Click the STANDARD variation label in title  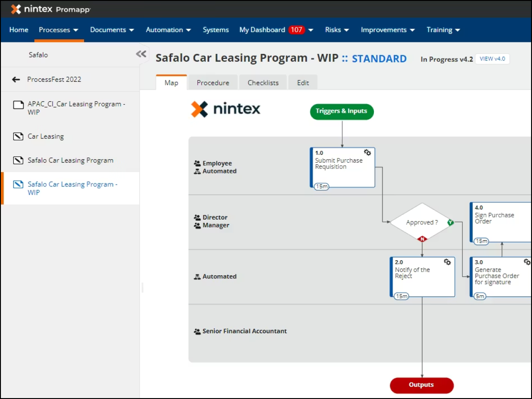pyautogui.click(x=379, y=59)
